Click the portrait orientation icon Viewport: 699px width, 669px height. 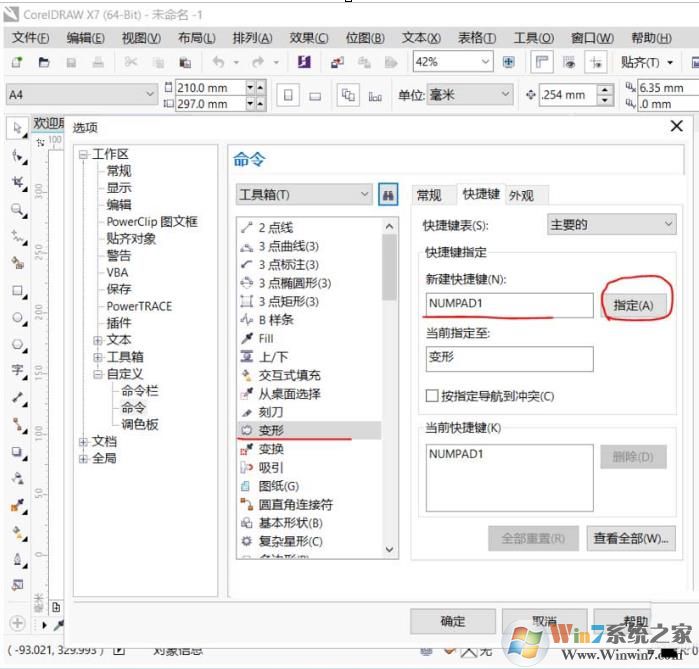tap(290, 95)
